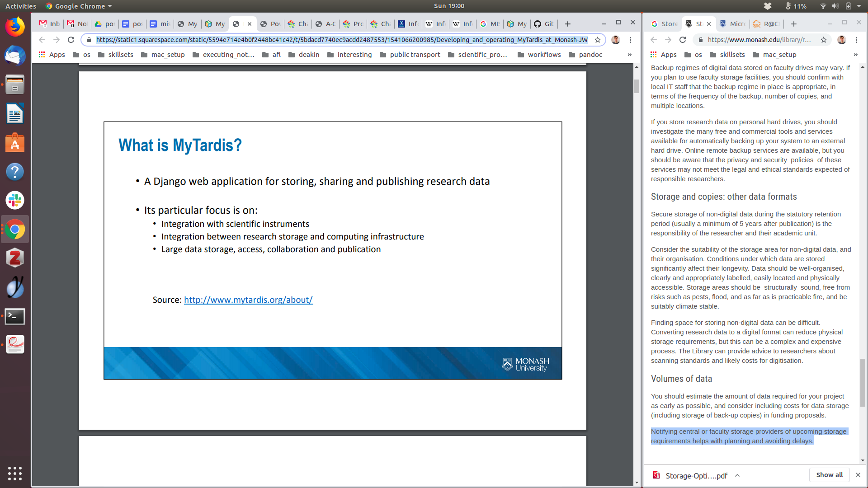Reload the MyTardis PDF page

click(x=71, y=40)
